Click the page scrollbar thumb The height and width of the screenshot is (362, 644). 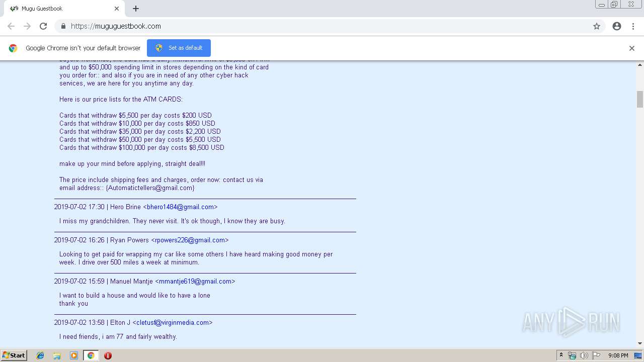tap(640, 99)
